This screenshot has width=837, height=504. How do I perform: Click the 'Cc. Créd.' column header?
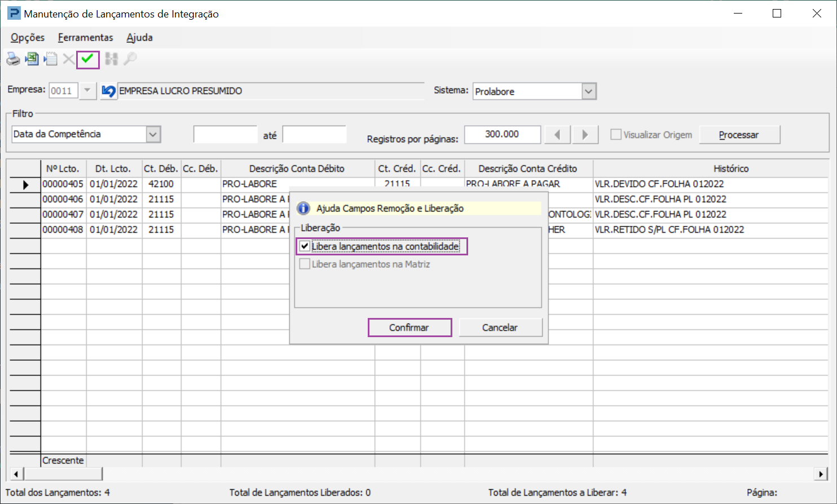point(442,169)
